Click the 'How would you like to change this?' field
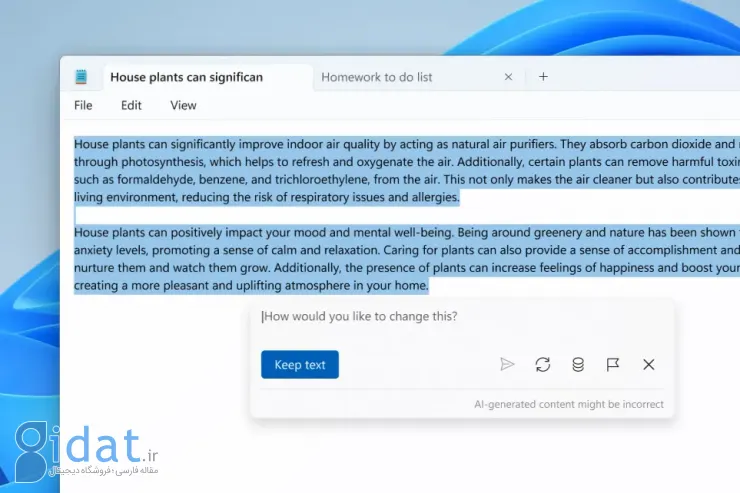This screenshot has height=493, width=740. 462,317
